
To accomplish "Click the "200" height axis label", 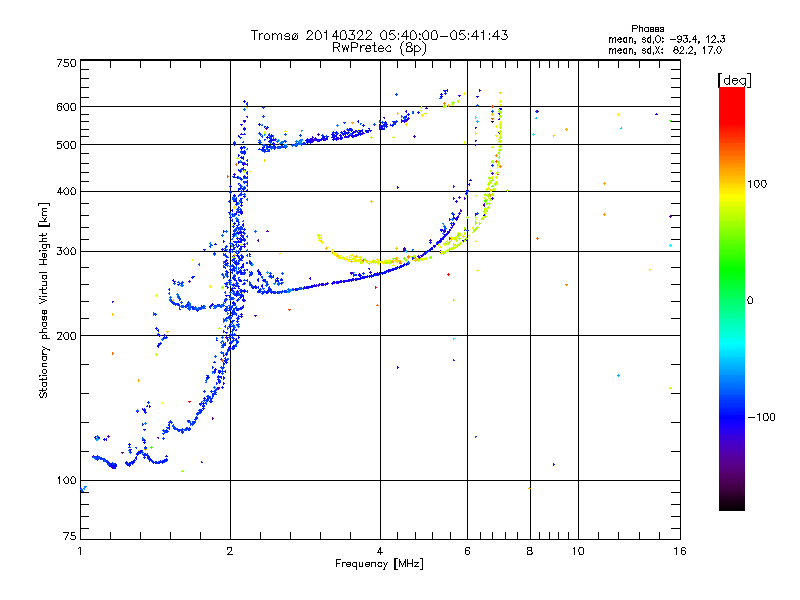I will click(66, 336).
